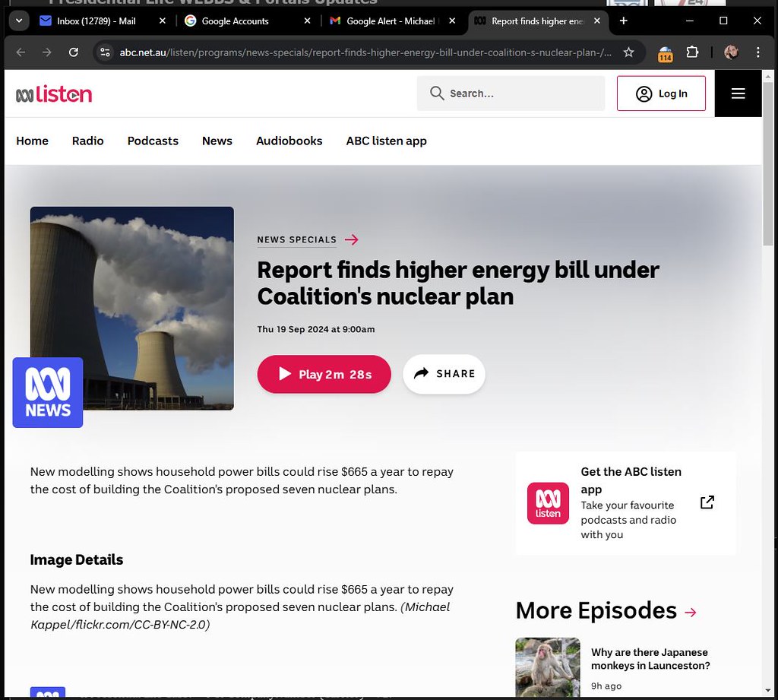Play the 2m 28s episode
The height and width of the screenshot is (700, 778).
pos(324,375)
